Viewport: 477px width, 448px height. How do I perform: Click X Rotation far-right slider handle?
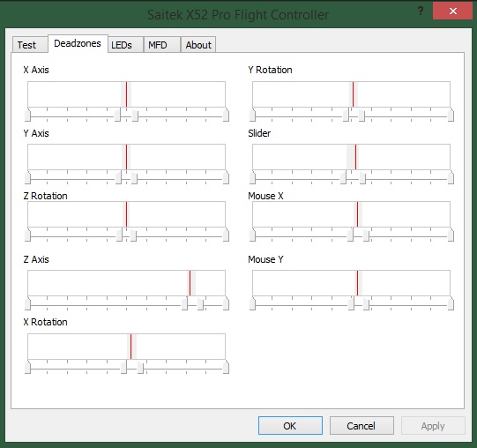226,368
